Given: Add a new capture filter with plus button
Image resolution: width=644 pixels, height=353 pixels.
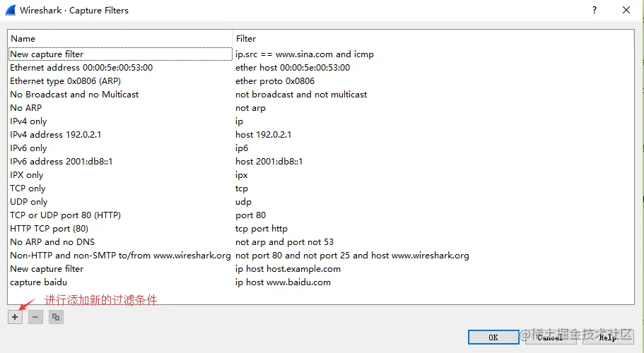Looking at the screenshot, I should pyautogui.click(x=15, y=317).
